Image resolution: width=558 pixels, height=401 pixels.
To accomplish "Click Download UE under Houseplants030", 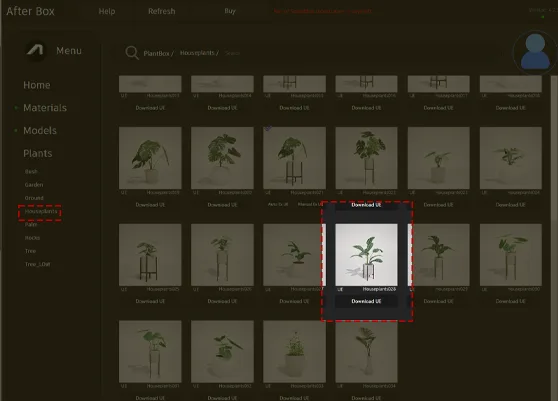I will 511,301.
